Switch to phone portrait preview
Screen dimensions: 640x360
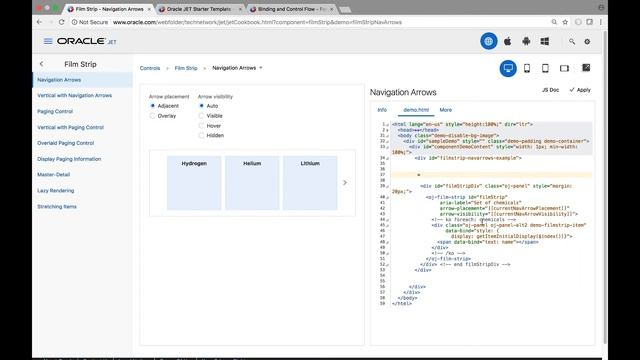[x=527, y=68]
